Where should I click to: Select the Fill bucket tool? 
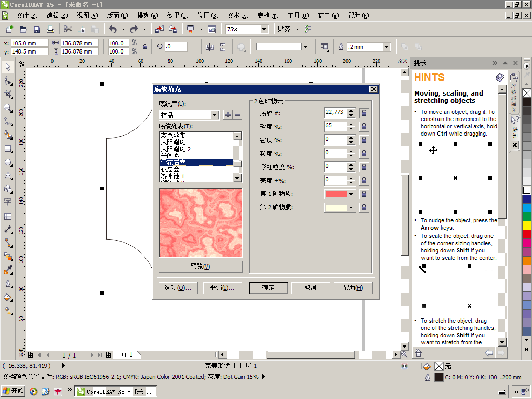pyautogui.click(x=8, y=298)
